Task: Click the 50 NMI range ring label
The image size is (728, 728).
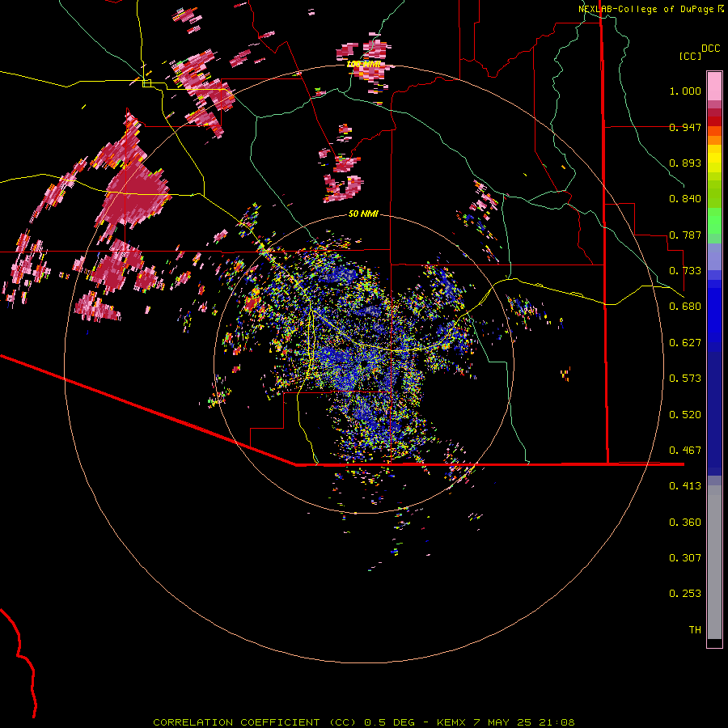Action: [363, 214]
